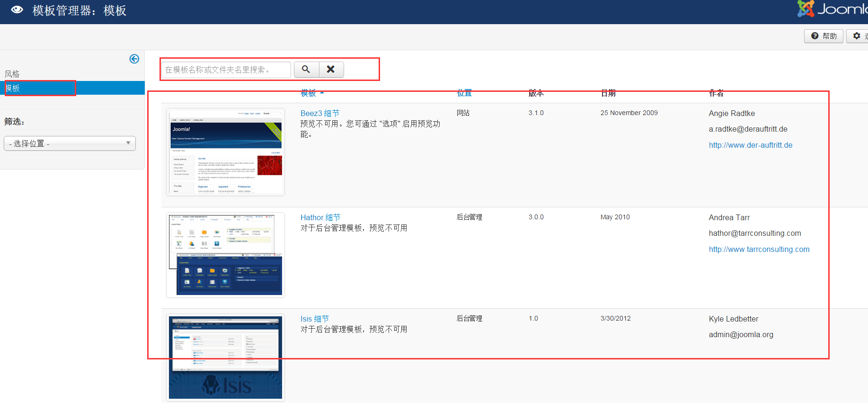Click the magnifier search button

[x=306, y=69]
